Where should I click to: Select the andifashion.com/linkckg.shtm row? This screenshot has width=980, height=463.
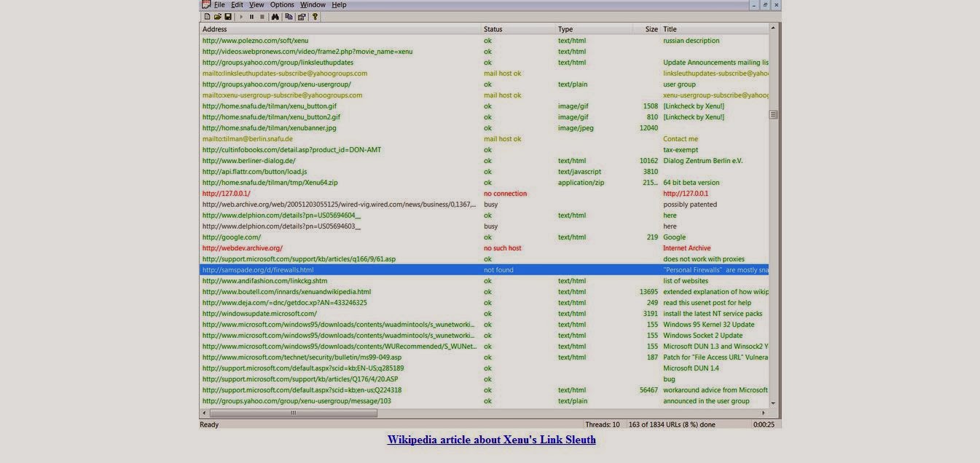coord(485,281)
